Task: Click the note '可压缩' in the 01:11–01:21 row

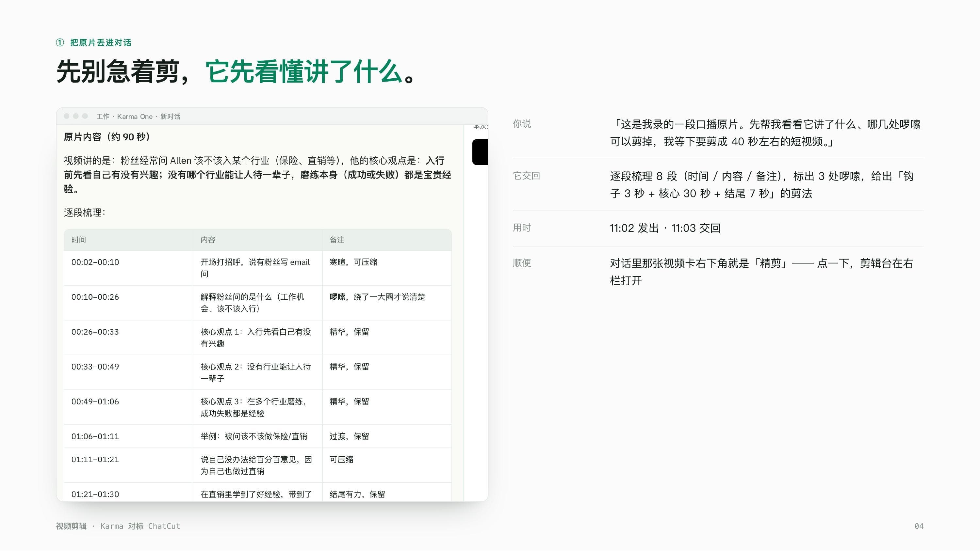Action: tap(341, 460)
